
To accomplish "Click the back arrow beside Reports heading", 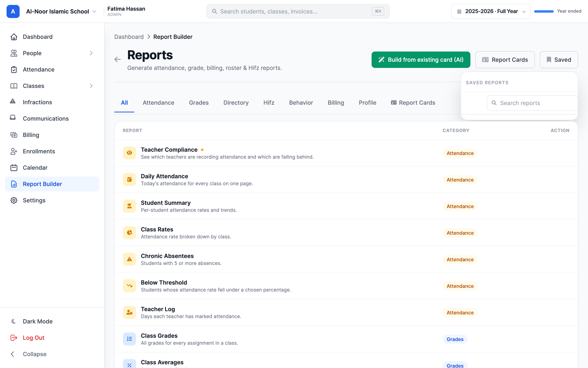I will tap(118, 59).
